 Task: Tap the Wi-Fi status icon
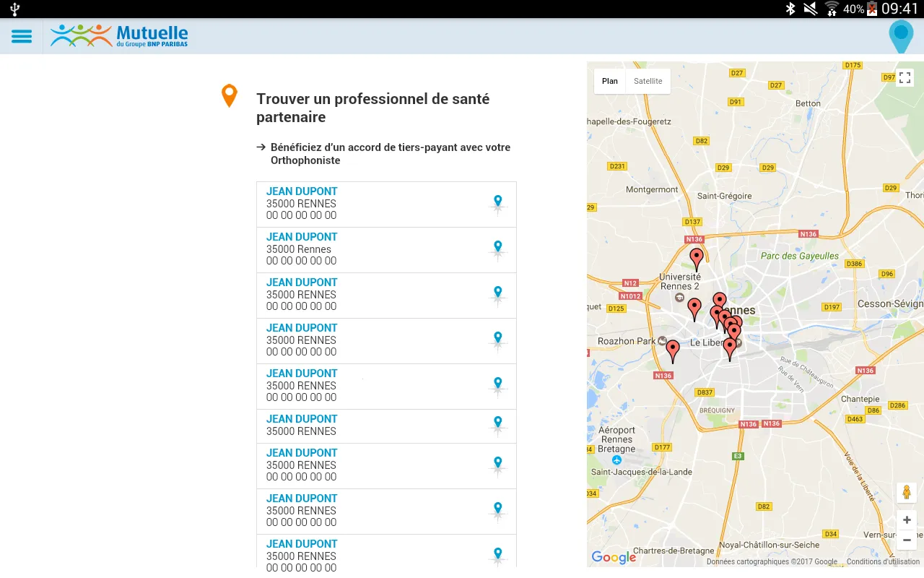(832, 9)
